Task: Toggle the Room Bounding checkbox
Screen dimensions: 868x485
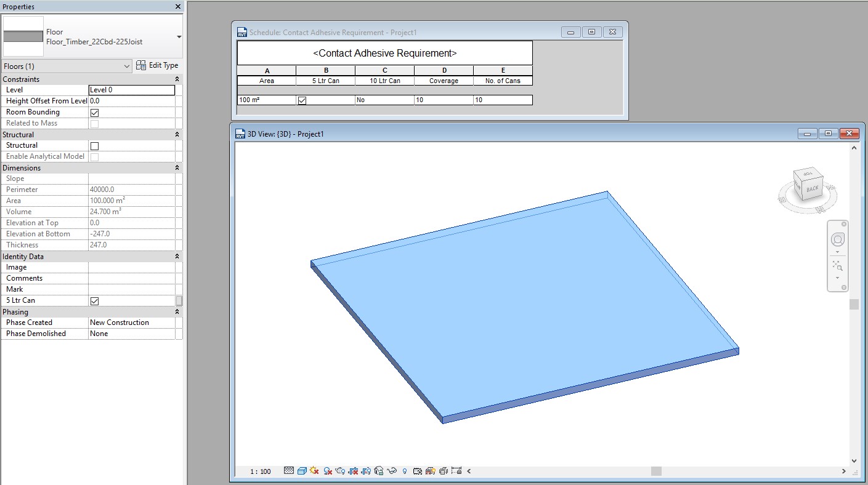Action: 93,112
